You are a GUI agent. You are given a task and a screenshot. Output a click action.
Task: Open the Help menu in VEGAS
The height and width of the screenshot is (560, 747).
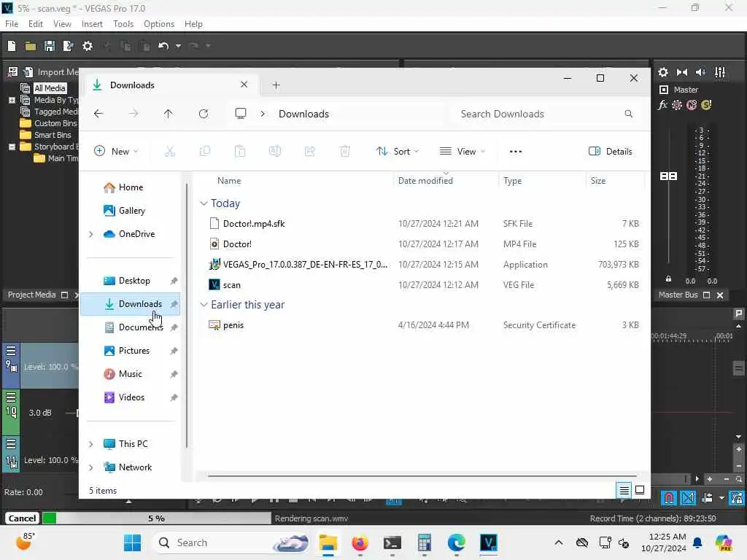(193, 24)
